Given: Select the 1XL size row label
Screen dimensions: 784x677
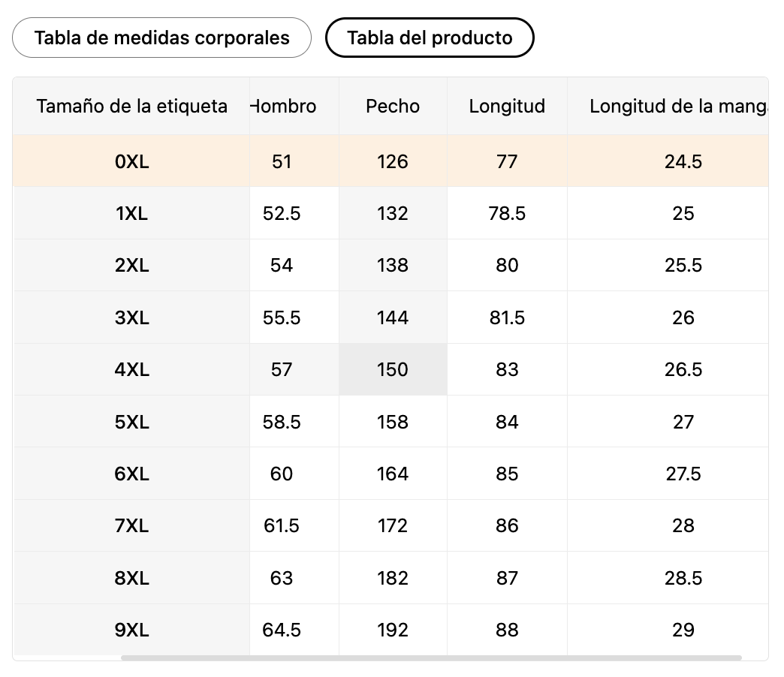Looking at the screenshot, I should (x=131, y=213).
